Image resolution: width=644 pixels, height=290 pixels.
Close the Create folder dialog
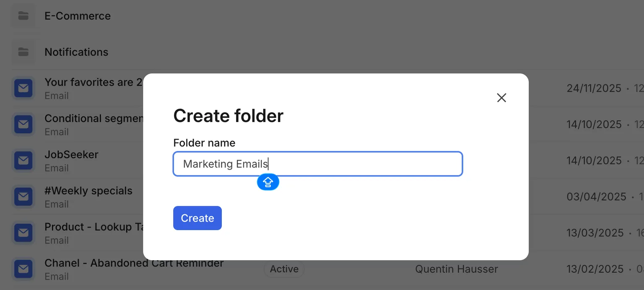(x=501, y=98)
